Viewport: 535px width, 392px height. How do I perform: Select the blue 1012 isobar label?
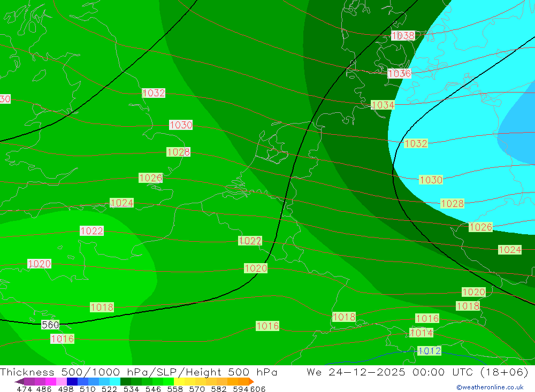[429, 351]
